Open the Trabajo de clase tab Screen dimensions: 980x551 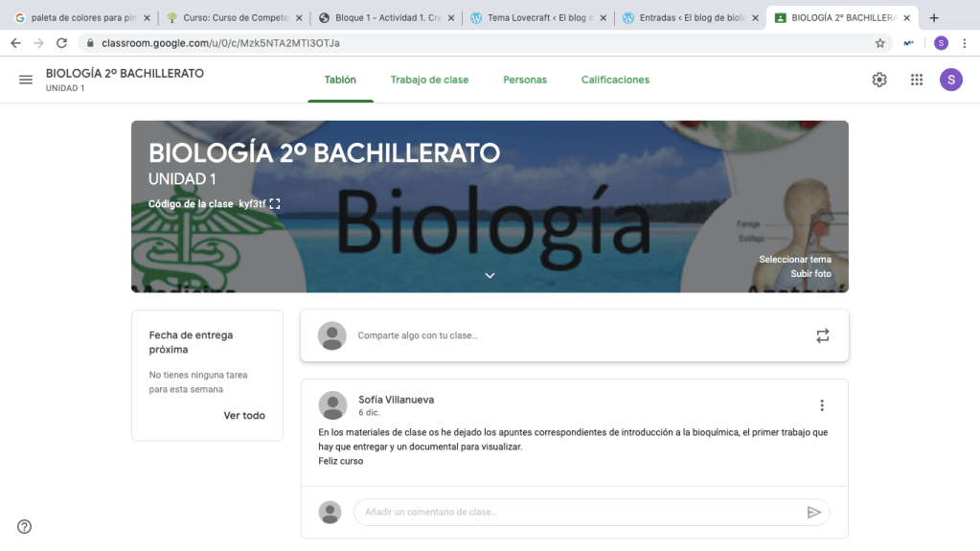point(429,80)
